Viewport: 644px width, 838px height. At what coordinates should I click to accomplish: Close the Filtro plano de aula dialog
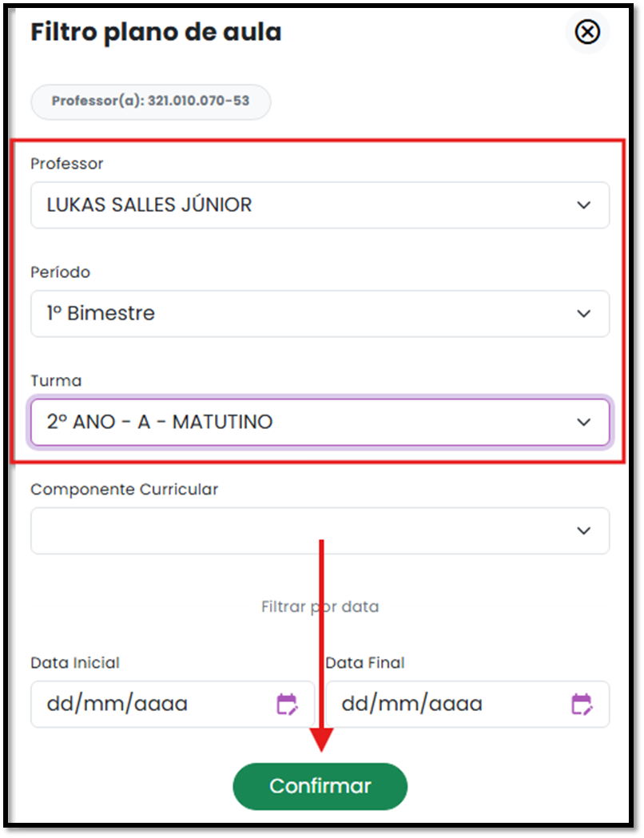coord(587,32)
